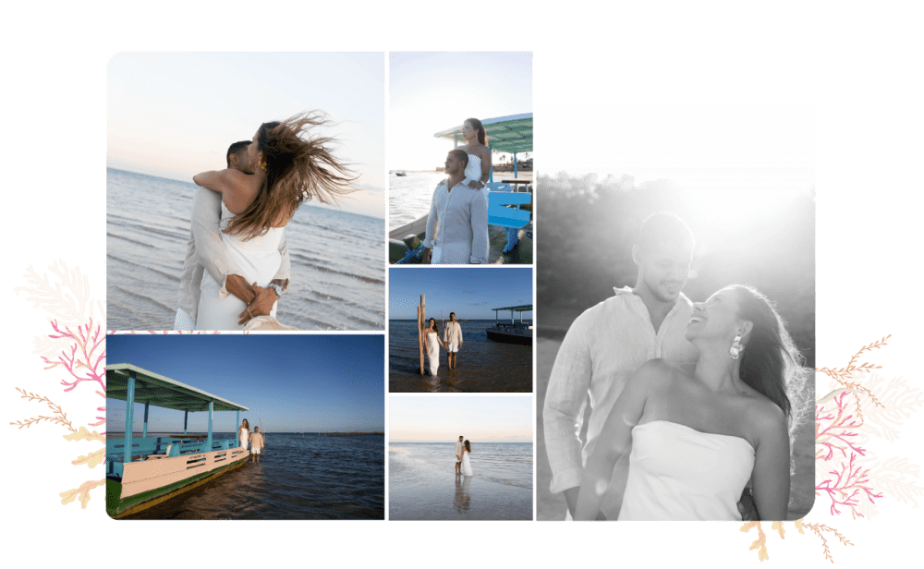Click the green background above the collage
The image size is (924, 569).
pos(462,23)
